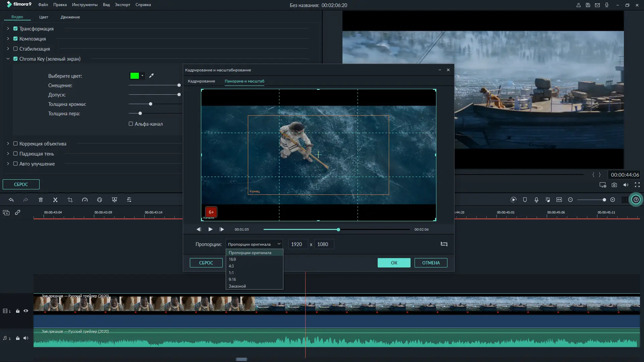Open the speed control icon
The width and height of the screenshot is (644, 362).
(x=85, y=200)
